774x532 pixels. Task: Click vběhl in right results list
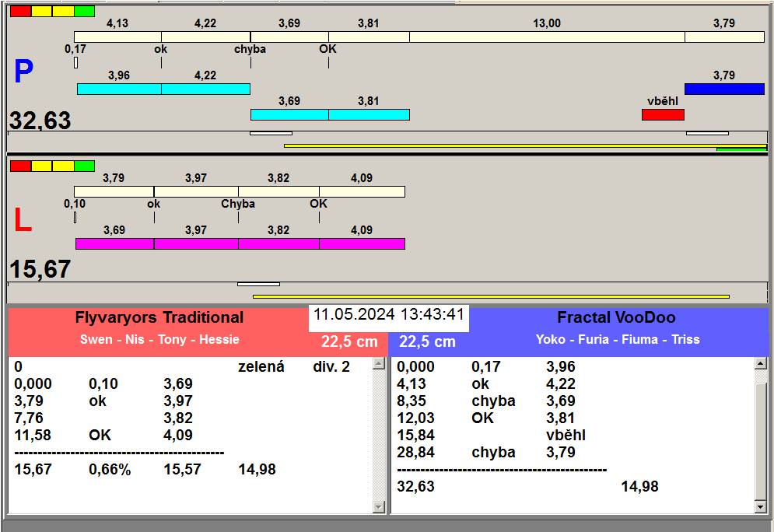click(566, 436)
